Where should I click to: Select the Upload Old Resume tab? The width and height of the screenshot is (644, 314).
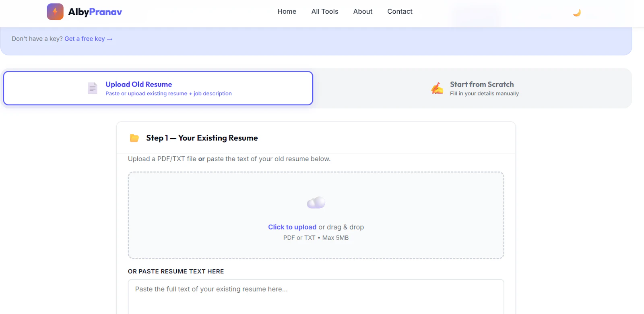(x=158, y=88)
